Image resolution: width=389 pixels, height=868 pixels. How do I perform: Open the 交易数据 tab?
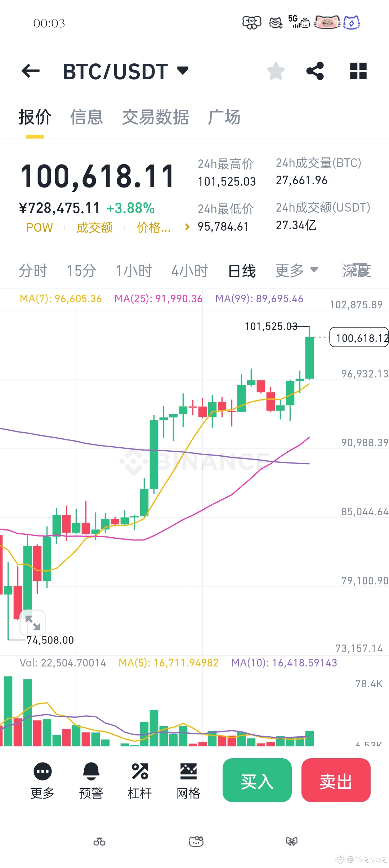pos(155,117)
